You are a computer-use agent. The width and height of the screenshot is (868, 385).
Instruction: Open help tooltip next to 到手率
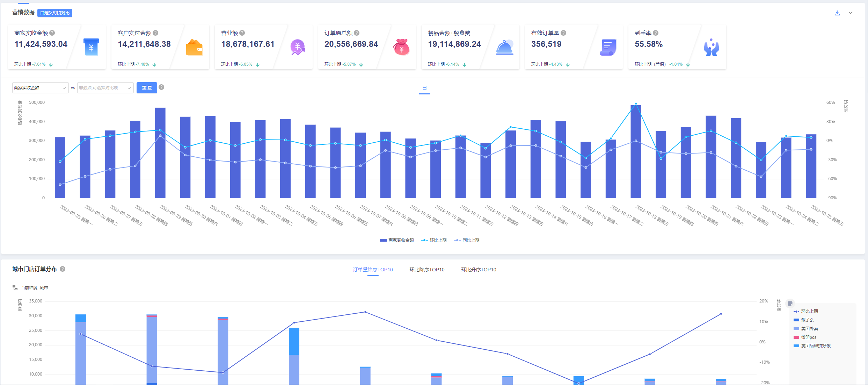656,33
